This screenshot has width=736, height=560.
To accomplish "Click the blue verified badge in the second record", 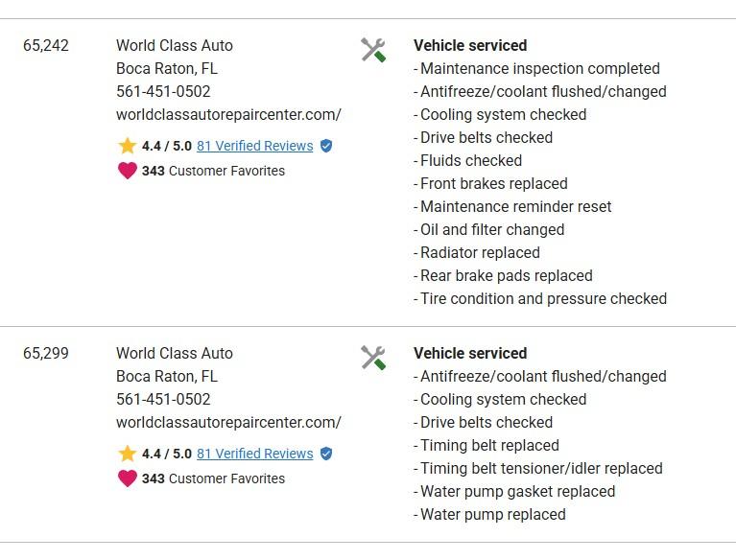I will pos(326,454).
